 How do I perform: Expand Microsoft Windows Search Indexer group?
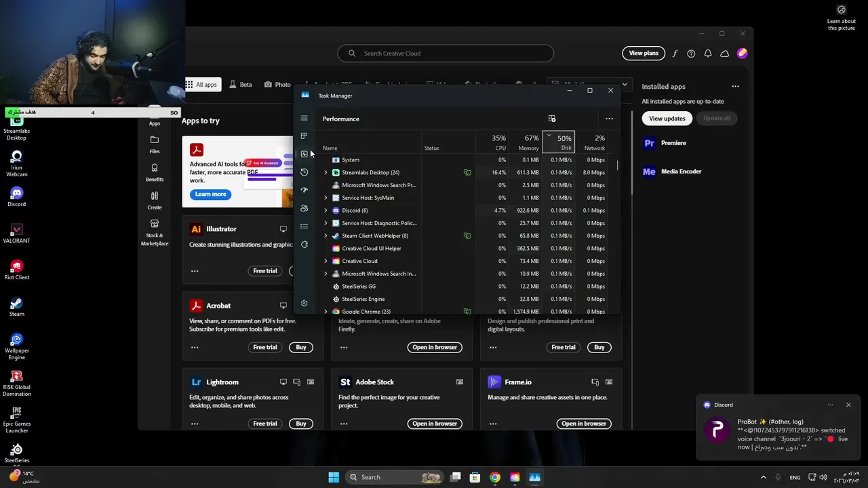(x=325, y=274)
